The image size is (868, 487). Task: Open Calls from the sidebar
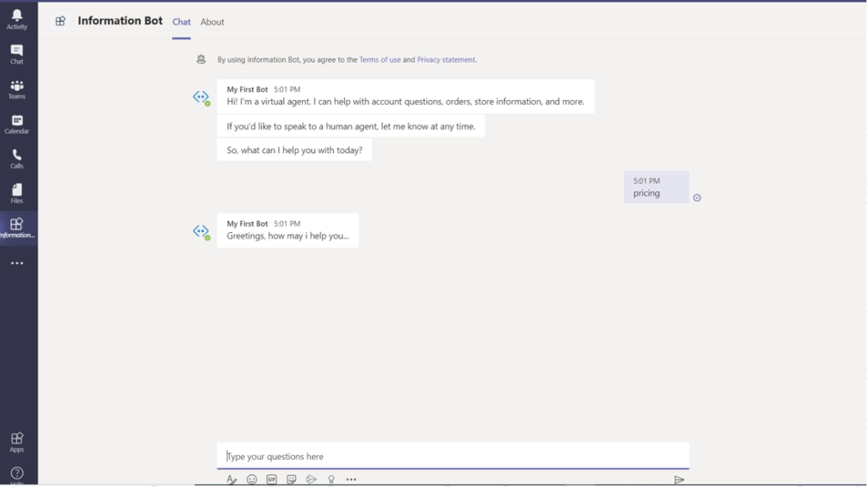pos(17,158)
